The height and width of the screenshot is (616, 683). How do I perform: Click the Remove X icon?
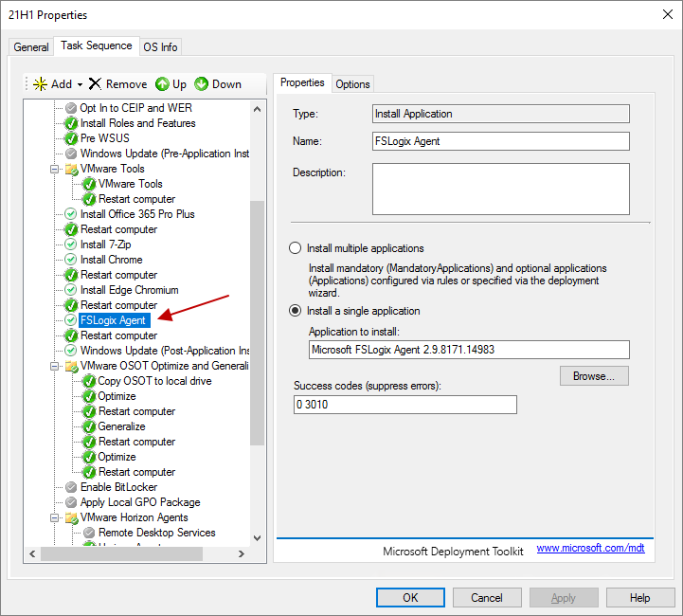[x=95, y=84]
